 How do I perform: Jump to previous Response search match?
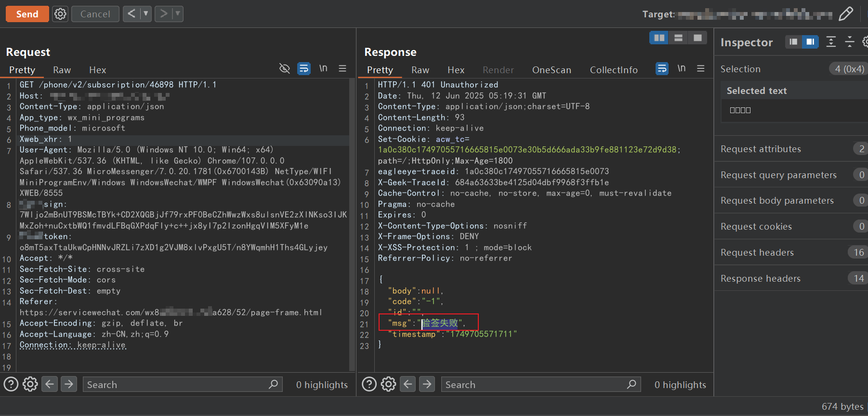coord(408,384)
